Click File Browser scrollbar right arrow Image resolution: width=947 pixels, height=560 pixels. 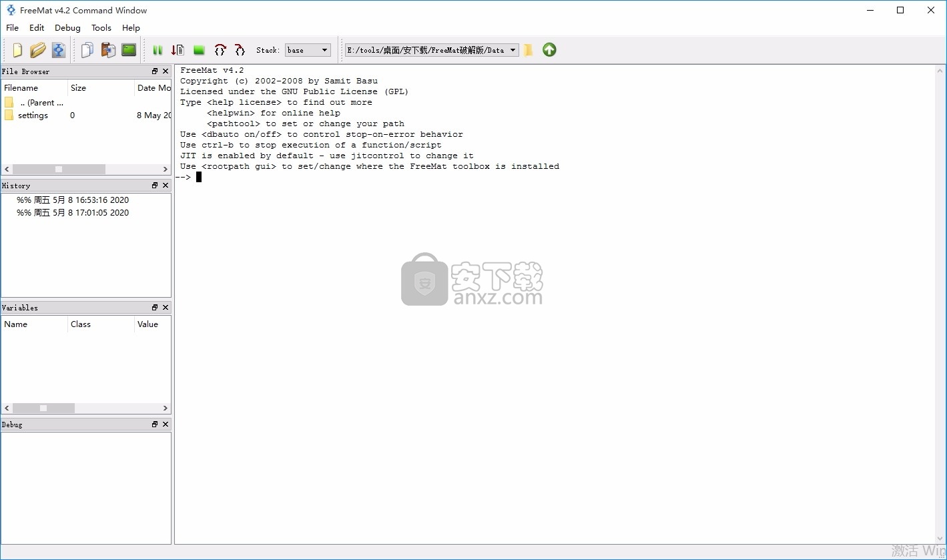(166, 169)
